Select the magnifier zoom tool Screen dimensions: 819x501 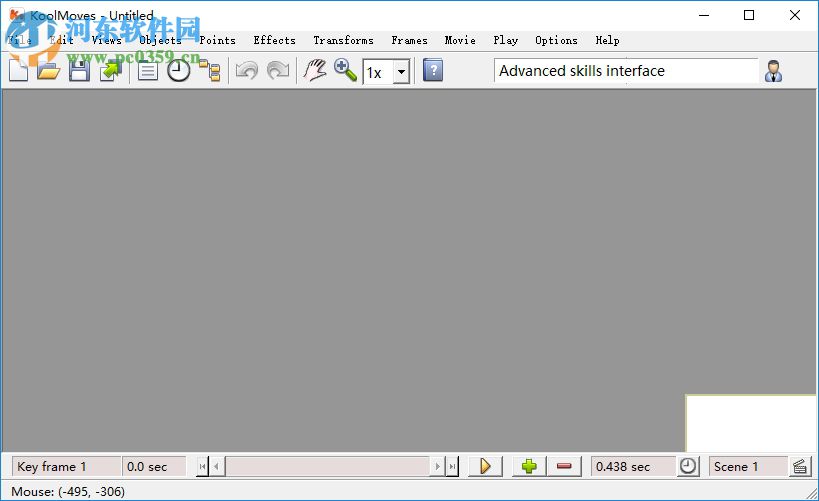click(x=345, y=71)
